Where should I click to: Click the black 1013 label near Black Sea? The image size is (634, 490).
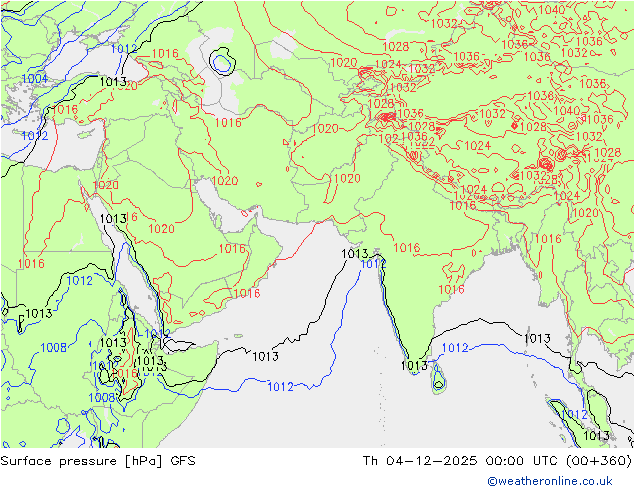pyautogui.click(x=113, y=82)
